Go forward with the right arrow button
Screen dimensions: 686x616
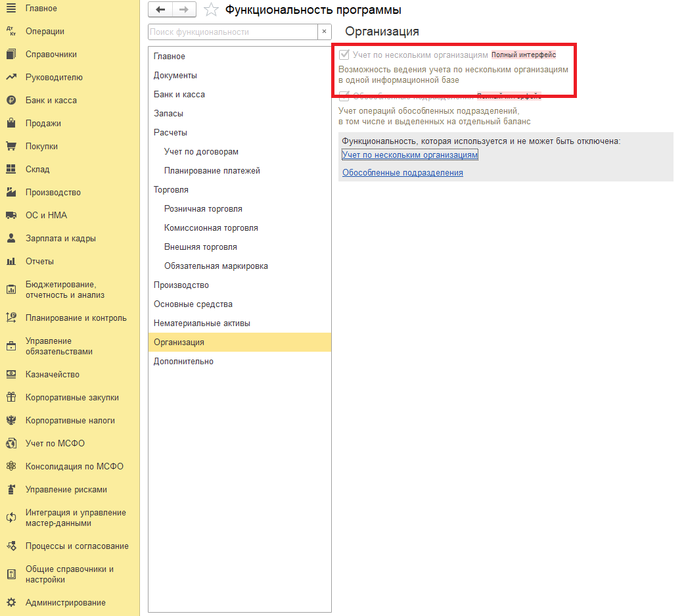tap(183, 9)
